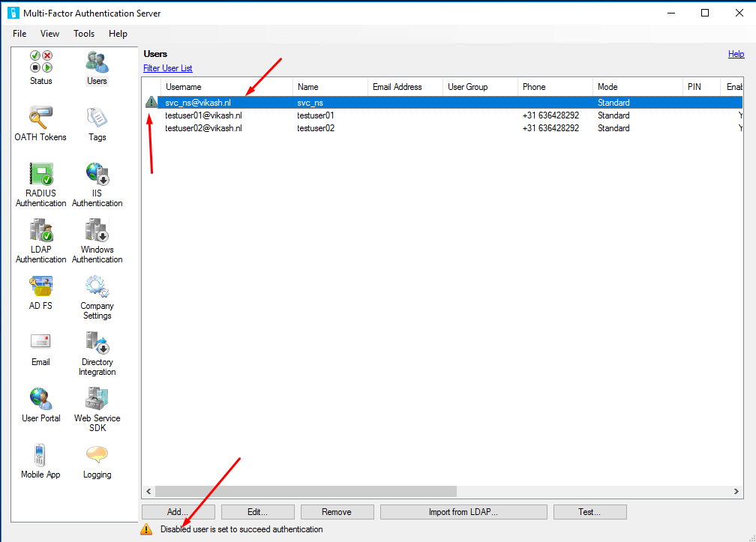The width and height of the screenshot is (756, 542).
Task: Maximize the Multi-Factor Authentication Server window
Action: [705, 13]
